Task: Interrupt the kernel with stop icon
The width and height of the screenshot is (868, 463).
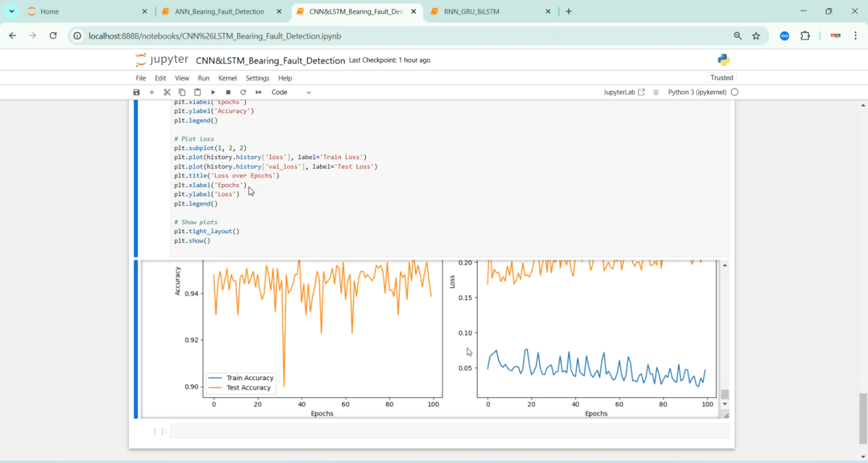Action: tap(228, 92)
